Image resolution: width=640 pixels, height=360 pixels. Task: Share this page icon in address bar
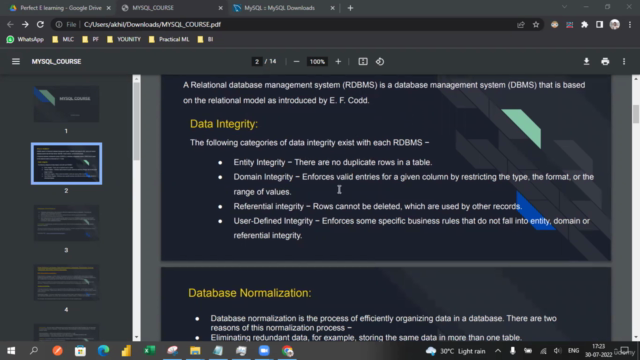[520, 25]
